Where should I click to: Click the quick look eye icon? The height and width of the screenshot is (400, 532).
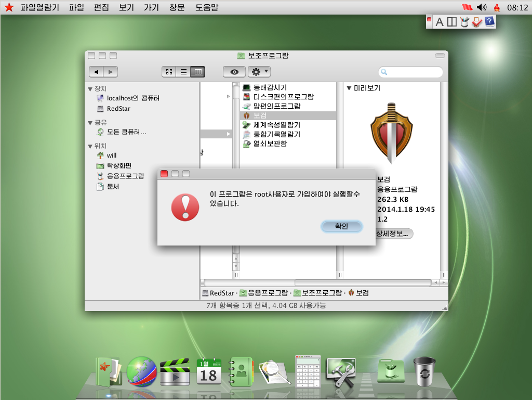(234, 72)
